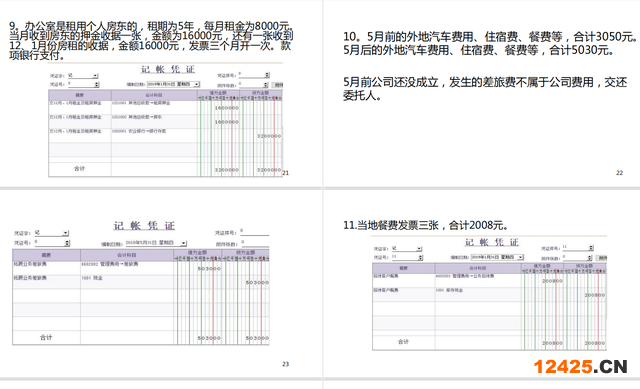This screenshot has width=640, height=389.
Task: Click 凭证序号 spinner on slide 21 voucher
Action: (267, 75)
